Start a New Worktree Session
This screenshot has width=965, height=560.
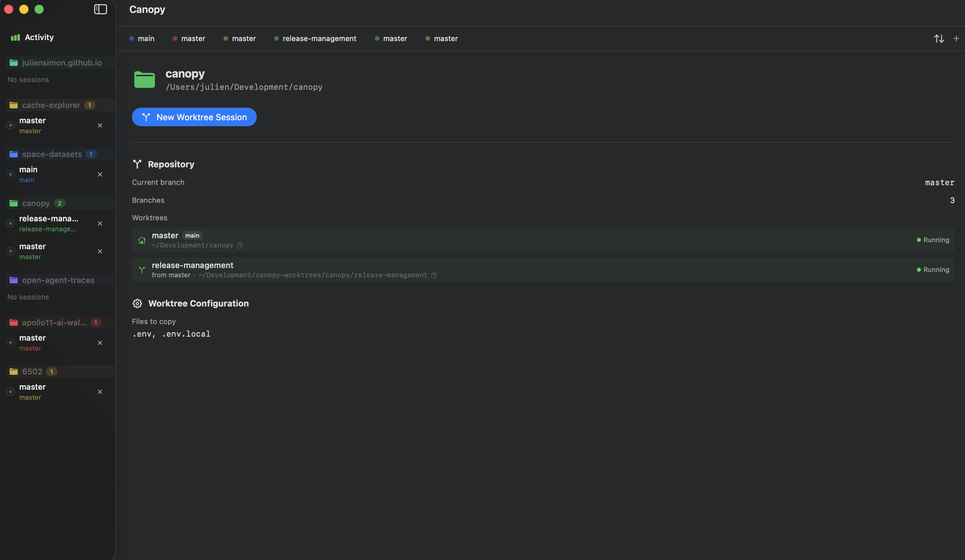pos(194,117)
